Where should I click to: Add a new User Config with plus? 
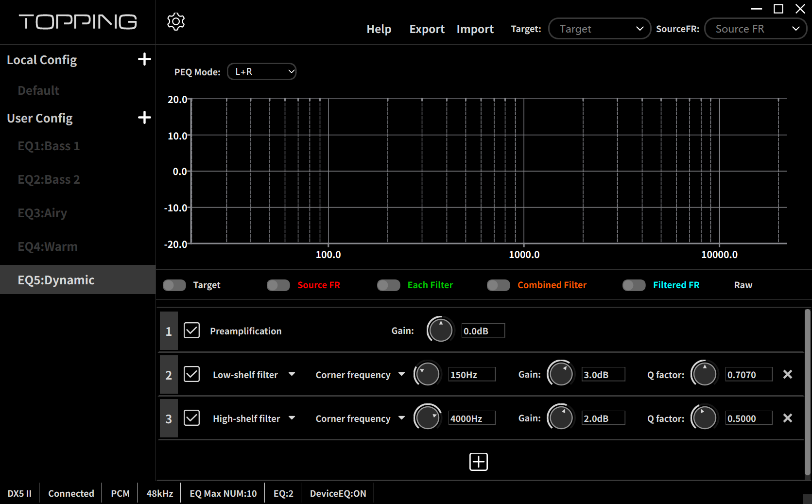tap(144, 118)
